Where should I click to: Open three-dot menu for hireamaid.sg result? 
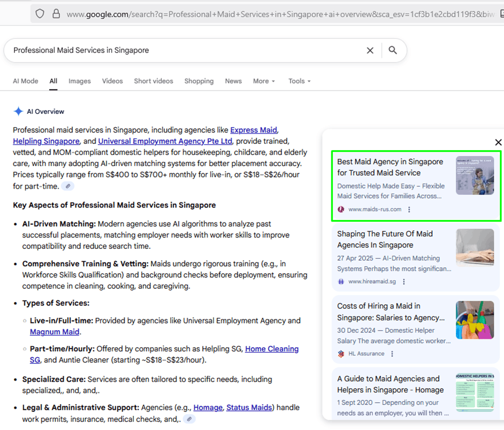404,281
